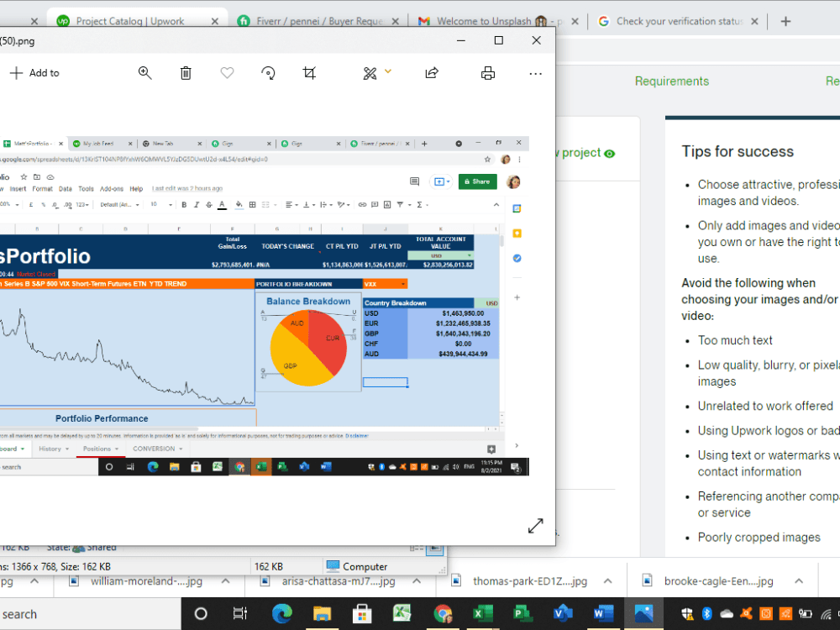
Task: Switch Explorer to large thumbnails view icon
Action: (434, 549)
